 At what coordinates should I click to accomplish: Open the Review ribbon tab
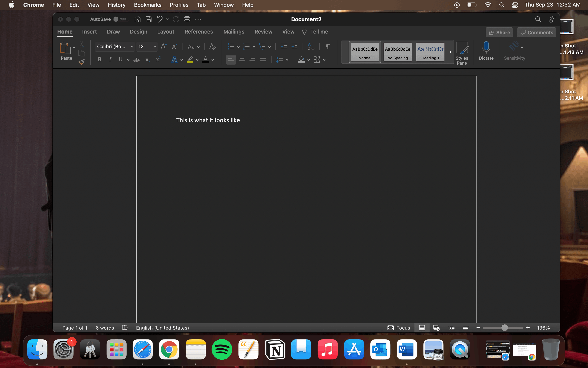tap(263, 32)
